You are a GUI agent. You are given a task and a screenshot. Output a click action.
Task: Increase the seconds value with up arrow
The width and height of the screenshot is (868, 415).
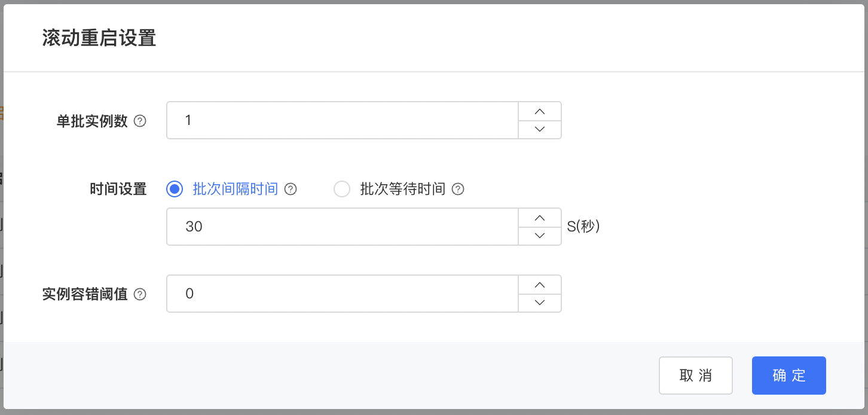point(540,218)
